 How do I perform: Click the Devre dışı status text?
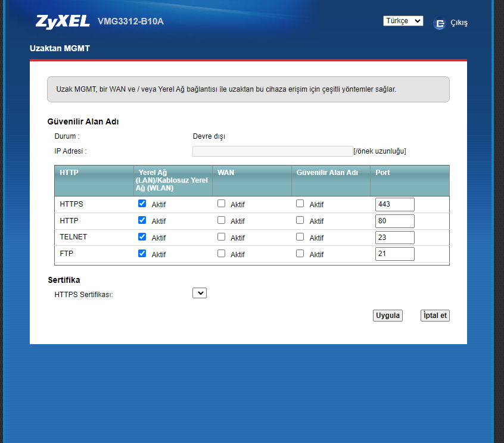(x=209, y=136)
